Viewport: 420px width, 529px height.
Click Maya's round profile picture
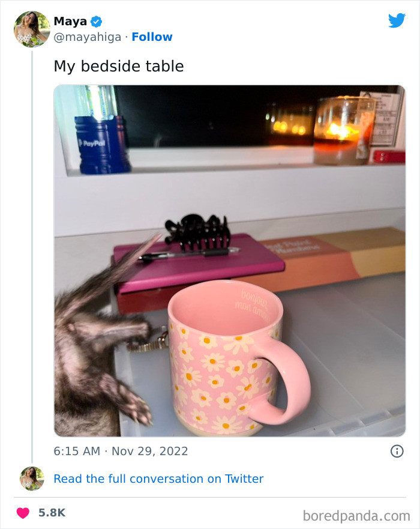click(31, 28)
